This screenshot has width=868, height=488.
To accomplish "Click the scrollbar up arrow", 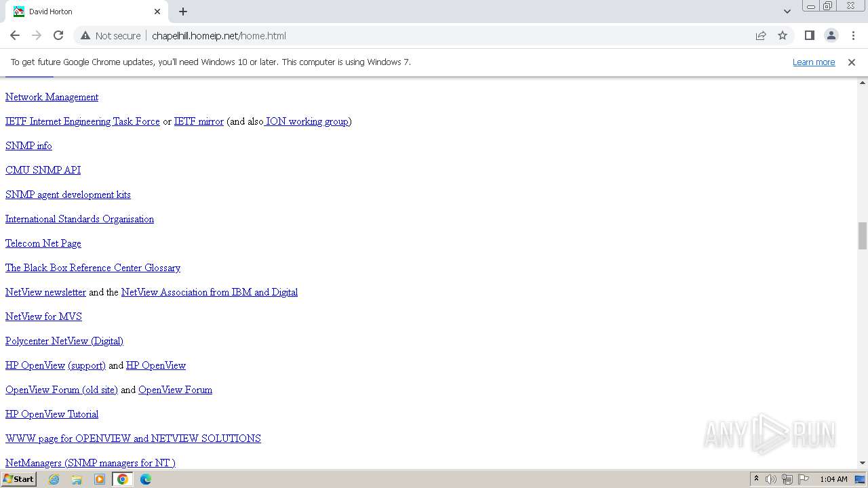I will pos(863,82).
